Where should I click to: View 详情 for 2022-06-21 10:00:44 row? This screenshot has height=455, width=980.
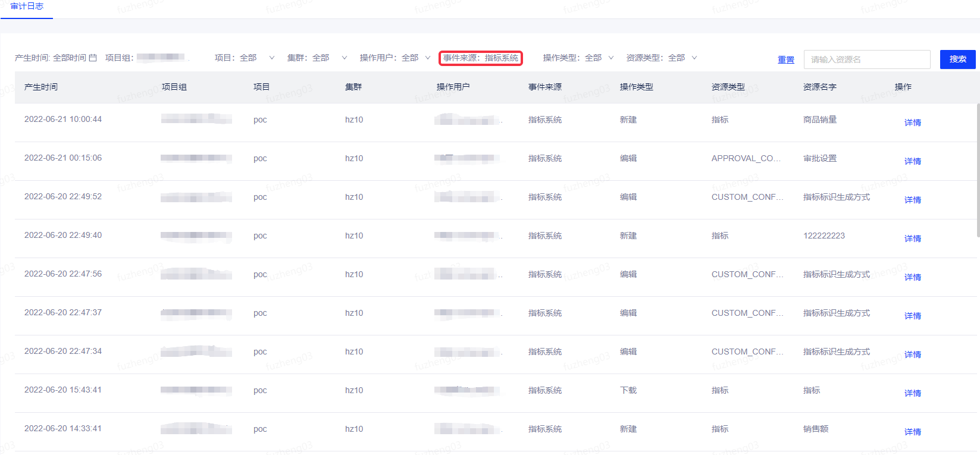click(913, 123)
